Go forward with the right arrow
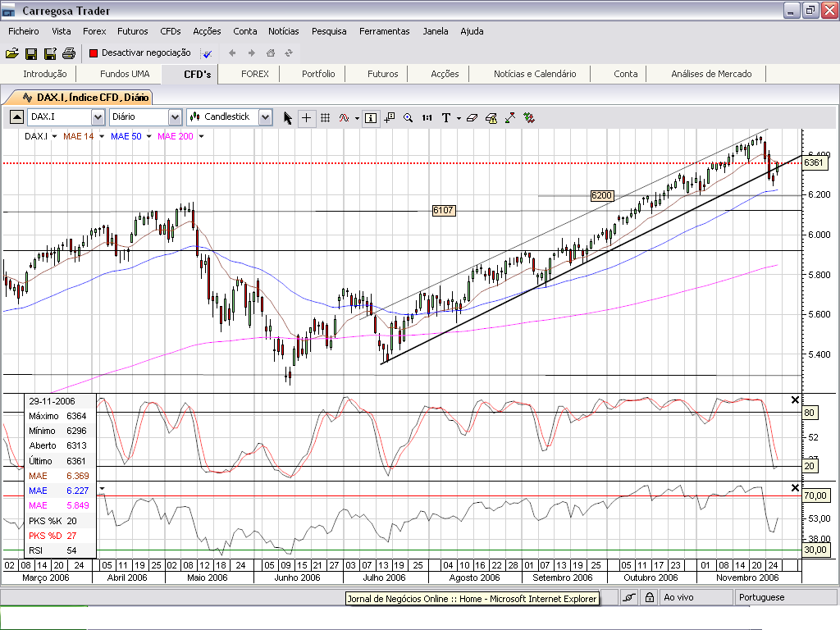Viewport: 840px width, 630px height. tap(251, 53)
